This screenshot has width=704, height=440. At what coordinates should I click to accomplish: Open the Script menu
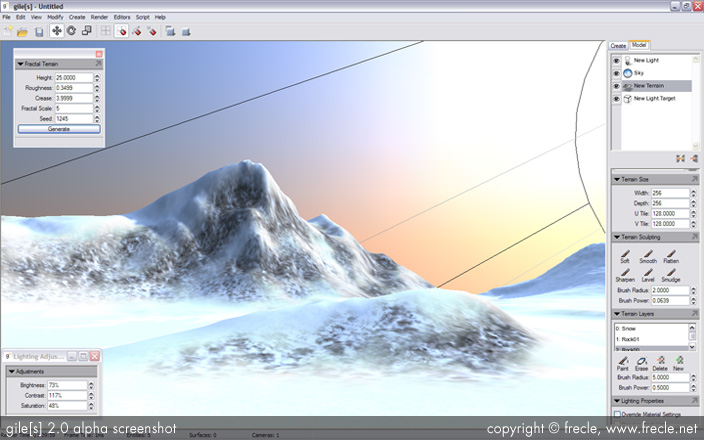pyautogui.click(x=143, y=17)
